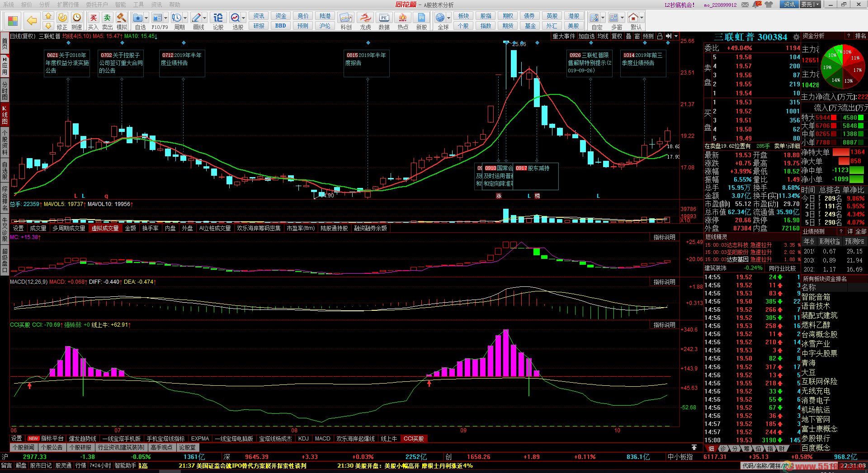Toggle 重大事件 major events markers
The image size is (868, 473).
(564, 36)
